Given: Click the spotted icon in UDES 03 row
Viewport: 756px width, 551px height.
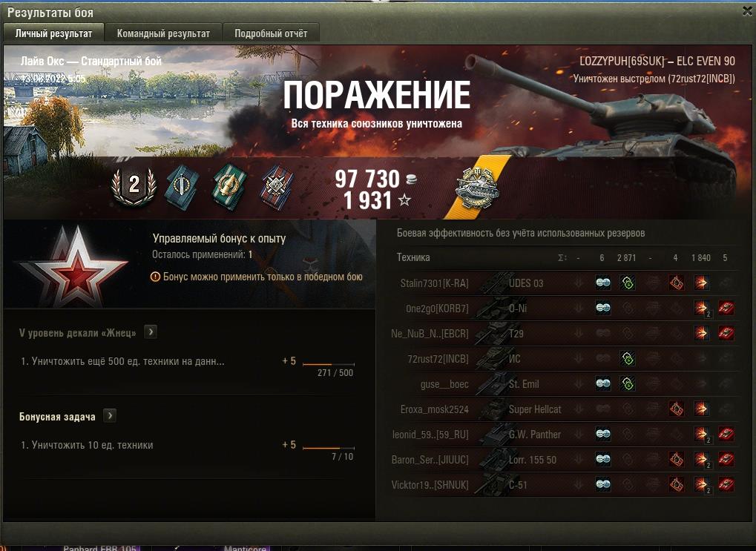Looking at the screenshot, I should coord(602,283).
